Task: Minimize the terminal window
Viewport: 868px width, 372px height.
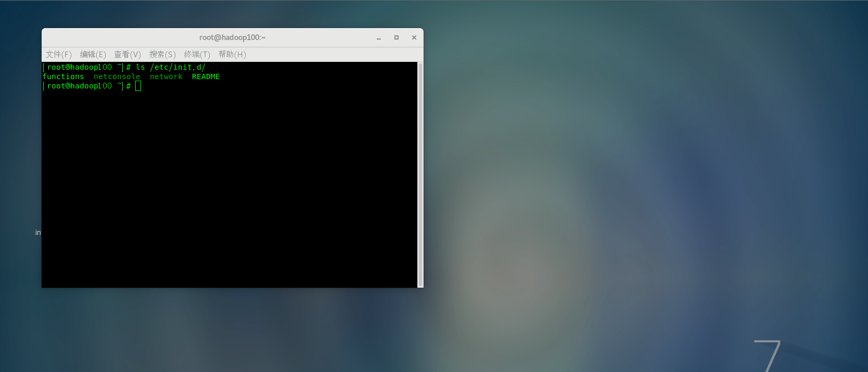Action: 379,37
